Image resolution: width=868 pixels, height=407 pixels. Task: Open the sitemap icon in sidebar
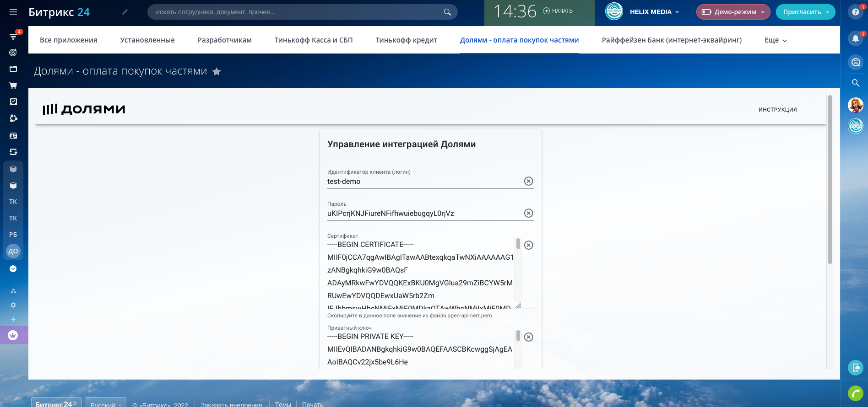[13, 291]
